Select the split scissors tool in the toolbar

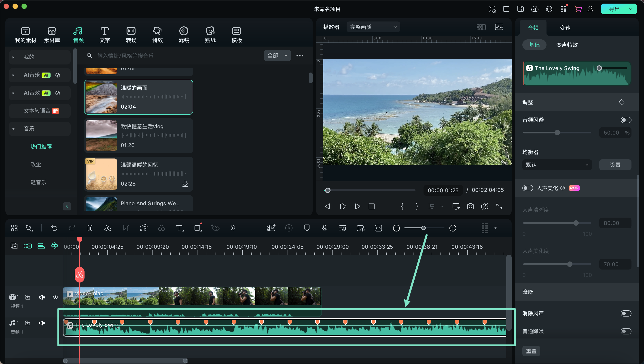pyautogui.click(x=108, y=228)
